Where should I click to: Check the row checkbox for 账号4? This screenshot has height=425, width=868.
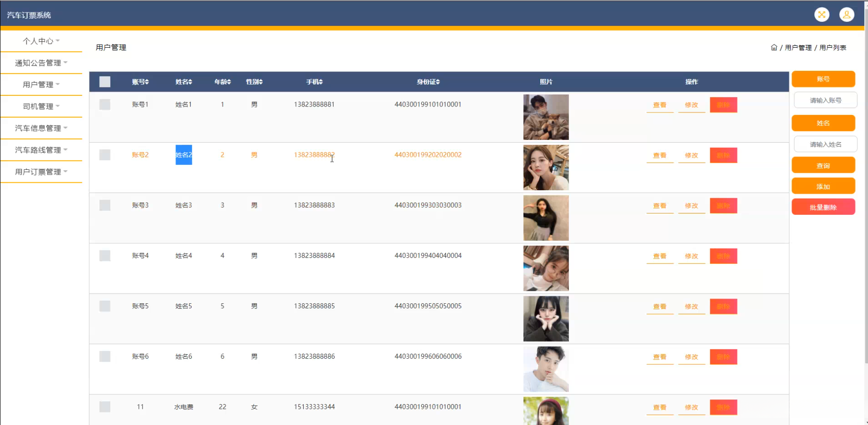[x=105, y=256]
